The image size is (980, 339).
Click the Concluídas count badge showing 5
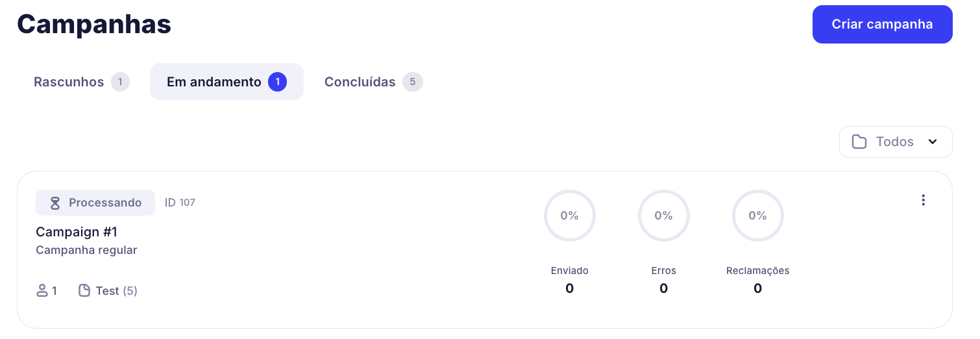412,82
